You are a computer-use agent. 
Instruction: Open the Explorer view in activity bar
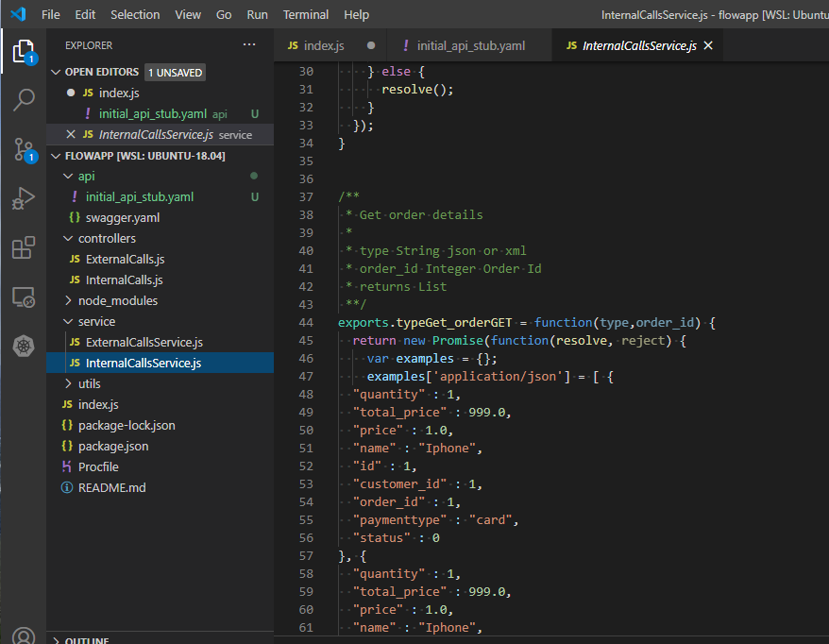[x=24, y=51]
